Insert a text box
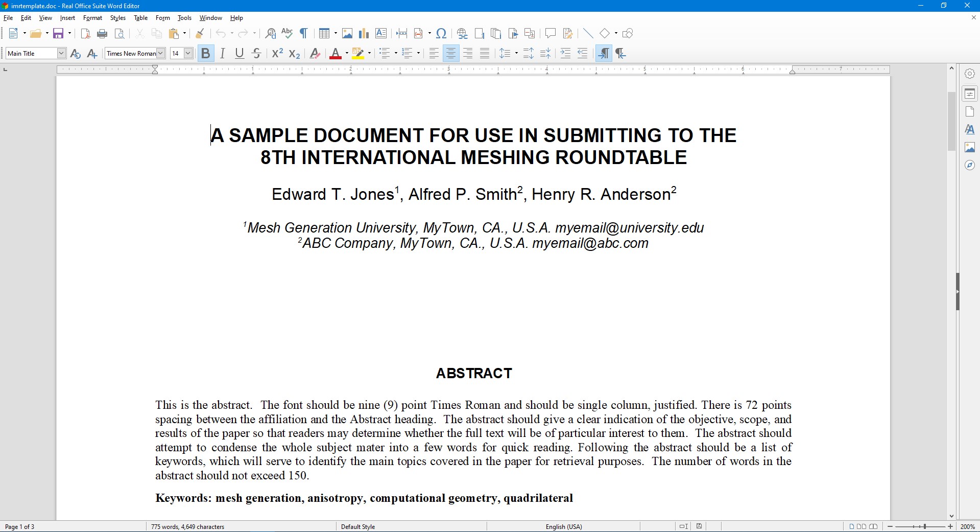 [x=381, y=34]
